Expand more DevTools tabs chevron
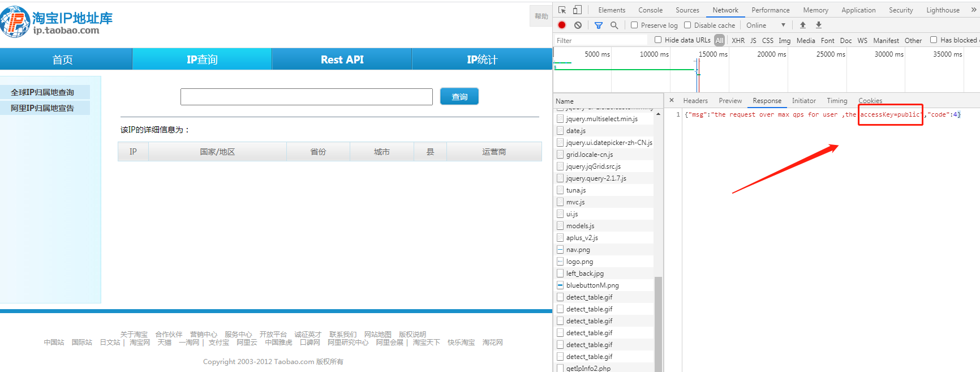Screen dimensions: 980x372 tap(974, 10)
